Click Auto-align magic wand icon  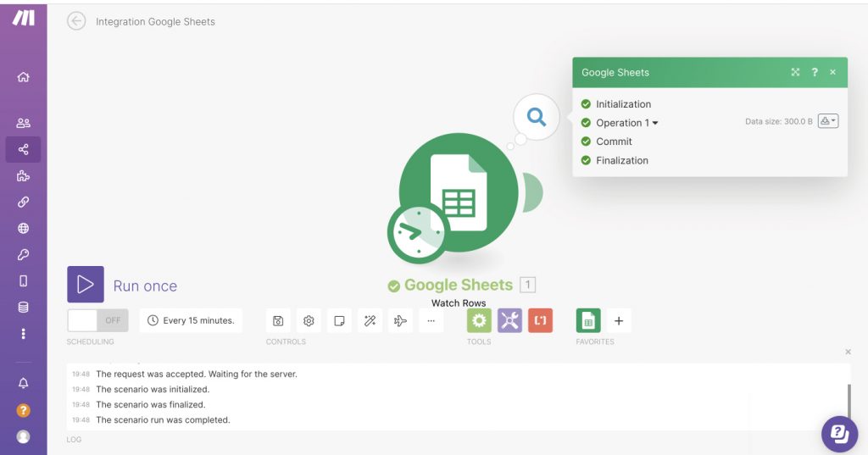370,320
